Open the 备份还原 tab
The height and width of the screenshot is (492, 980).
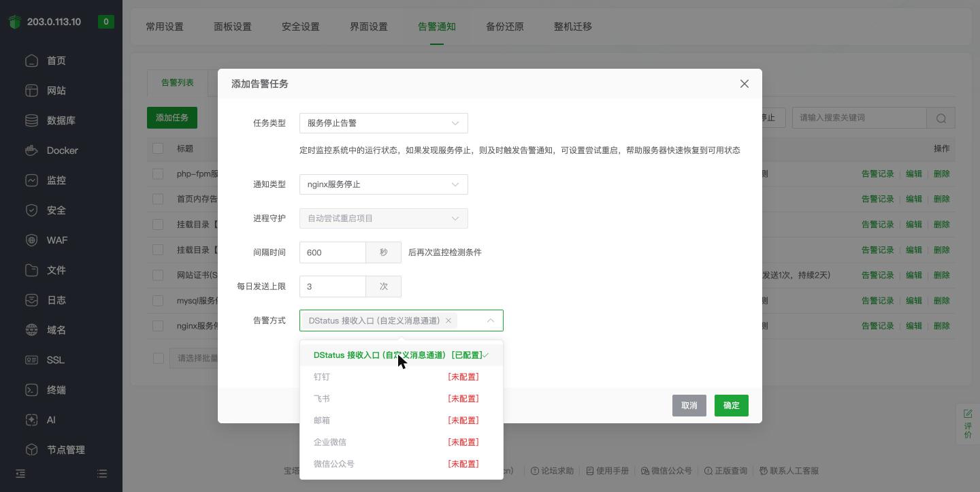505,27
